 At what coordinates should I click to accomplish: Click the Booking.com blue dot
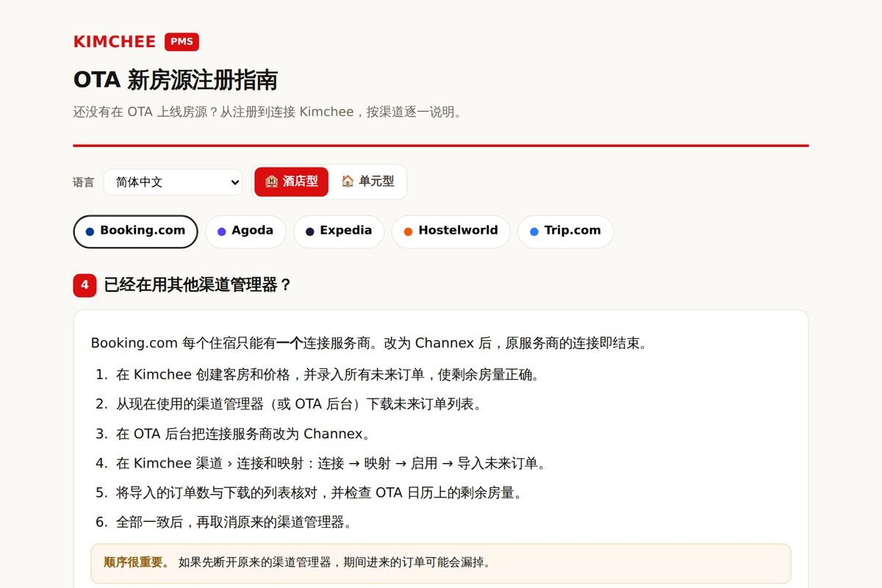coord(90,232)
